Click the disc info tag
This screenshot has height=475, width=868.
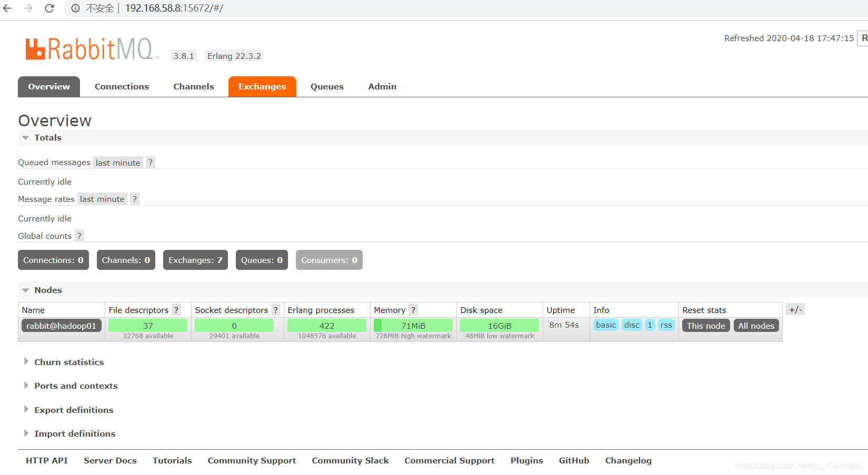coord(632,325)
